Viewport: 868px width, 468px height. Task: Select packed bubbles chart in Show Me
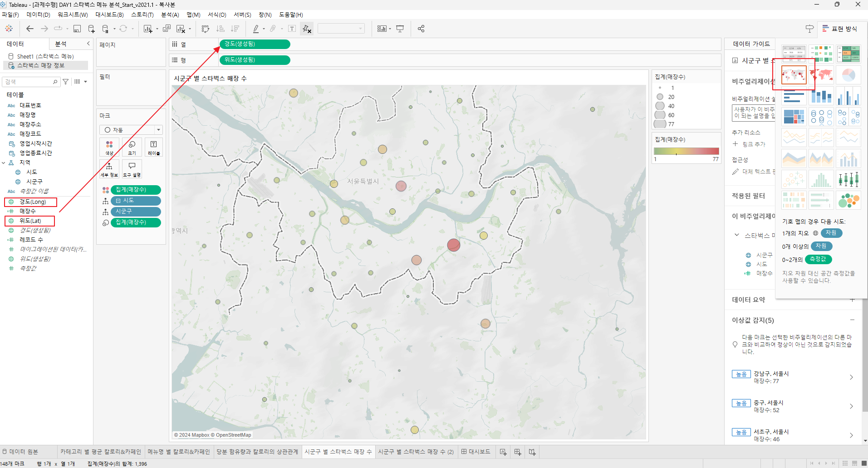[848, 200]
